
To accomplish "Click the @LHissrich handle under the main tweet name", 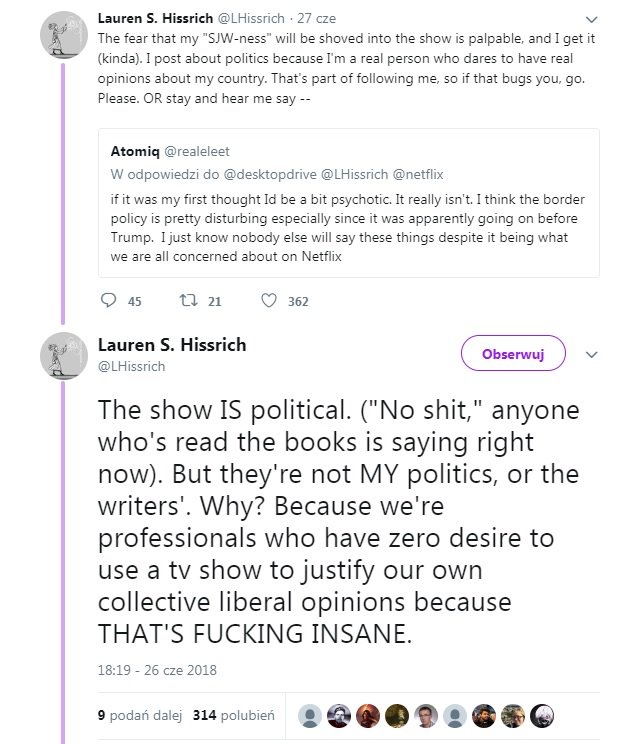I will click(x=132, y=367).
